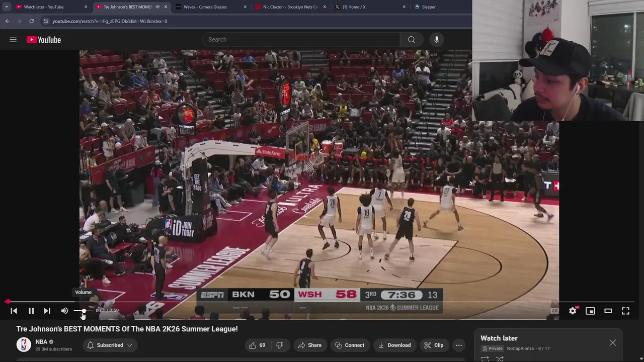Dislike the video
Screen dimensions: 644x362
point(280,345)
